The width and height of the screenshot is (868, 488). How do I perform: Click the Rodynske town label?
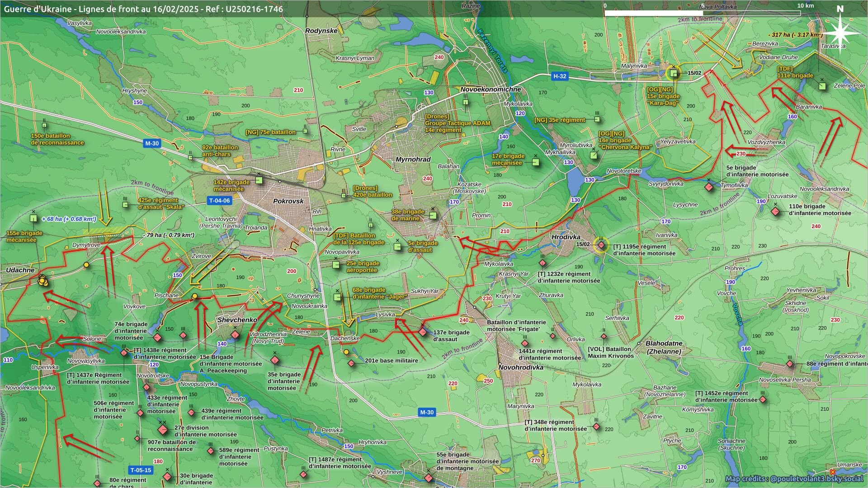point(321,31)
